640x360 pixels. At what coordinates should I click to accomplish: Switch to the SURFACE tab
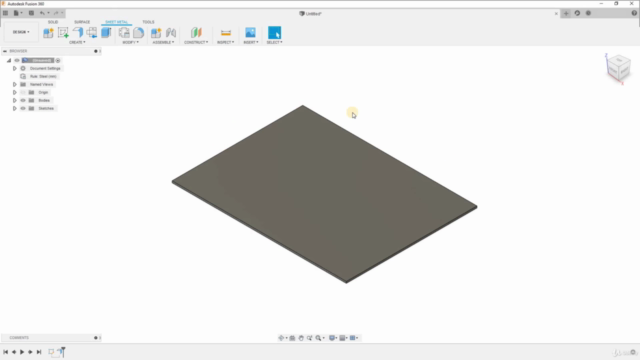coord(82,22)
